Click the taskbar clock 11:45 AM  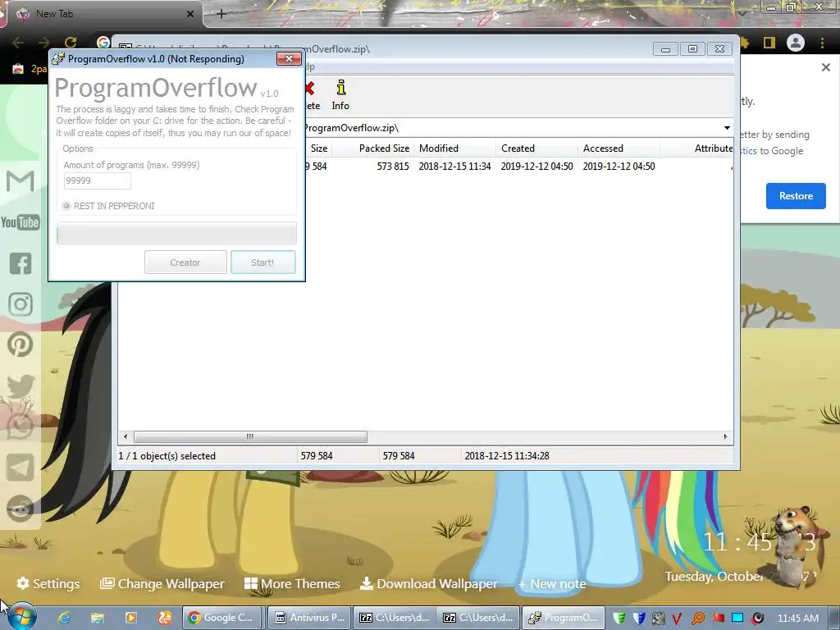click(x=797, y=619)
